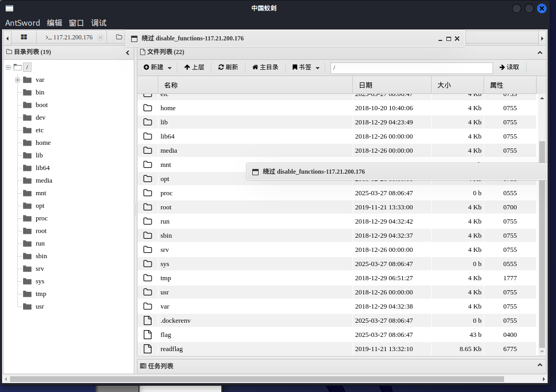Minimize the 绕过 disable_functions dialog
The height and width of the screenshot is (392, 556).
pos(440,39)
